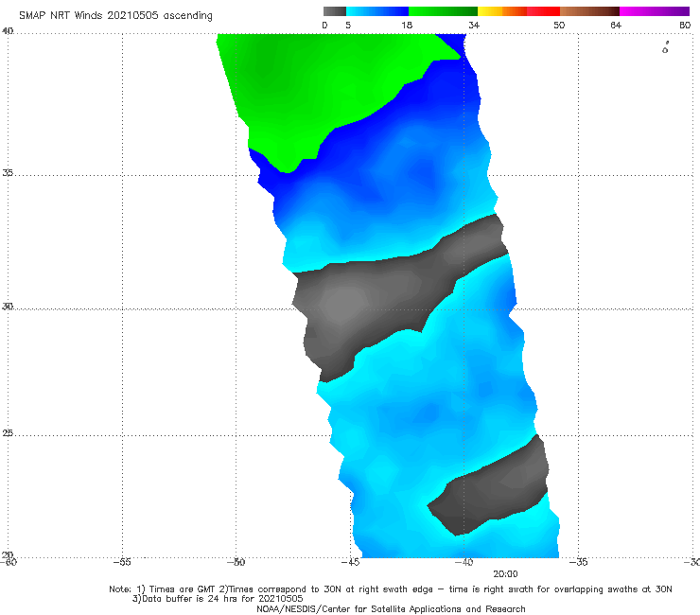The image size is (700, 615).
Task: Click the small island outline in the upper right
Action: 665,48
